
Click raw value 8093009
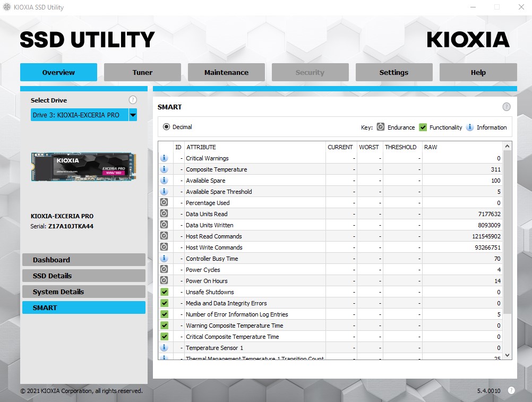489,225
